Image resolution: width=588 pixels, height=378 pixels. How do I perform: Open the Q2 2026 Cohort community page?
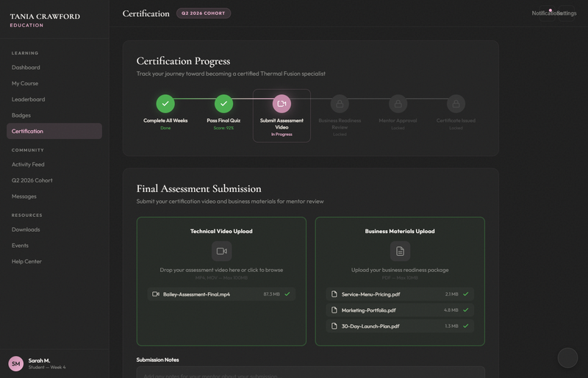tap(54, 180)
